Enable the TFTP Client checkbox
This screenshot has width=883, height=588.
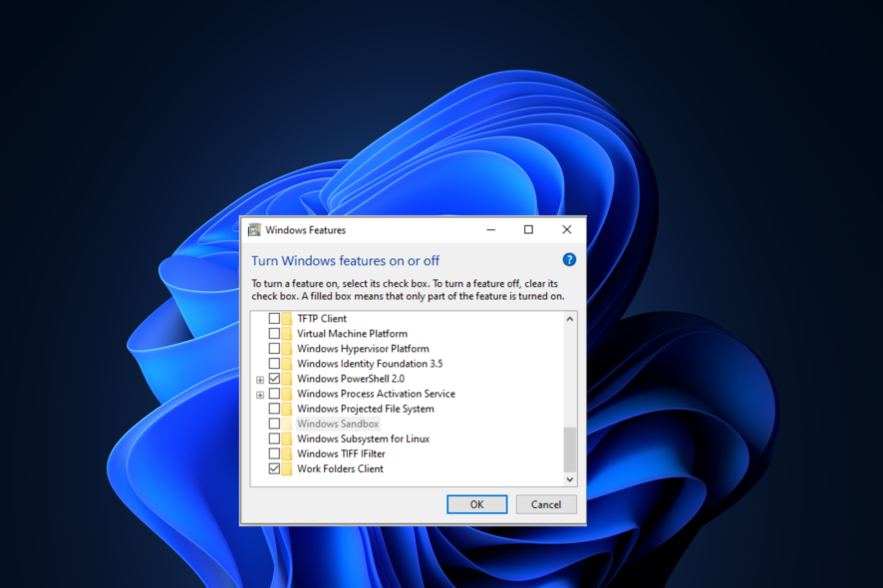point(274,319)
